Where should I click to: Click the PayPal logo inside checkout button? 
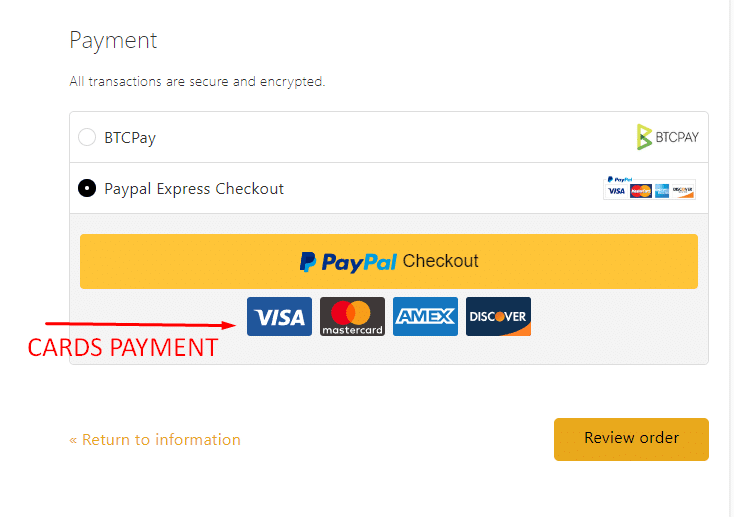[348, 262]
